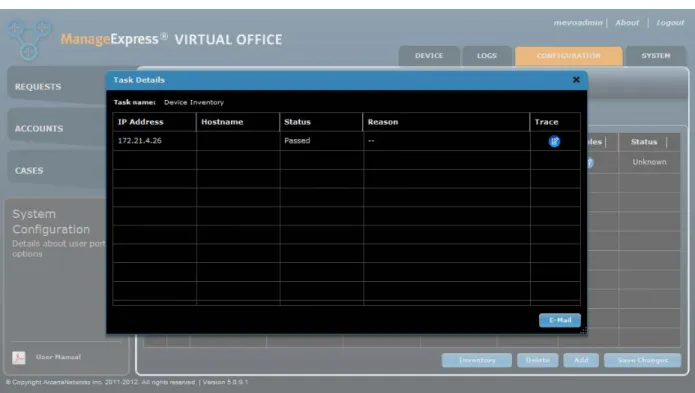This screenshot has height=393, width=695.
Task: Sort by IP Address column header
Action: coord(154,122)
